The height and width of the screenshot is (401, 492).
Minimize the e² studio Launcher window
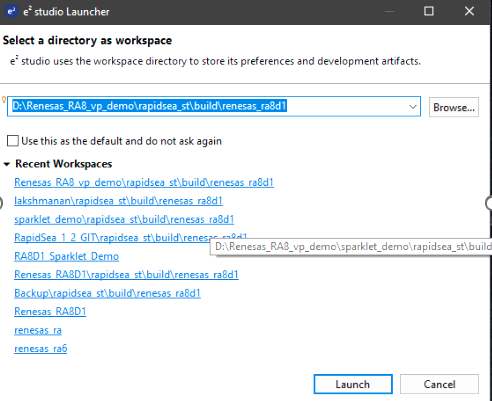coord(389,11)
